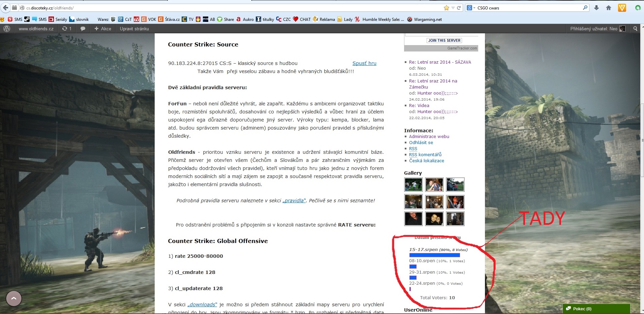The width and height of the screenshot is (644, 314).
Task: Open gallery photo of couple's faces close together
Action: tap(434, 219)
